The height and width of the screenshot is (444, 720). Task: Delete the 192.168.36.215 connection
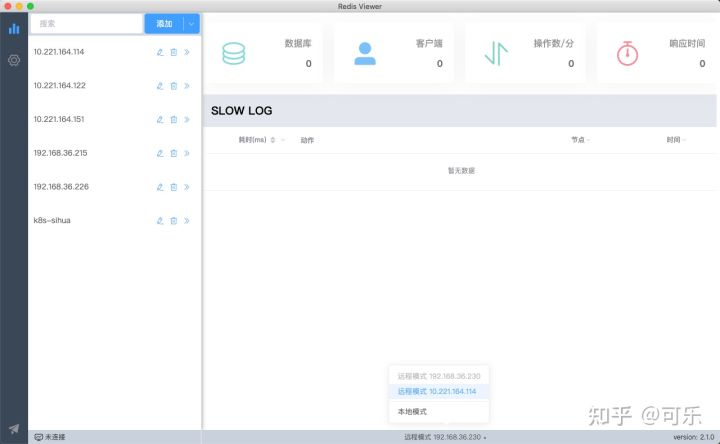point(174,153)
